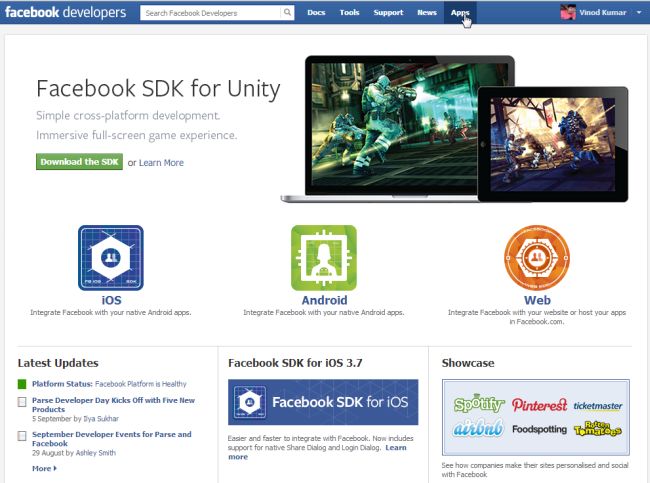Click the search magnifier icon

click(287, 12)
